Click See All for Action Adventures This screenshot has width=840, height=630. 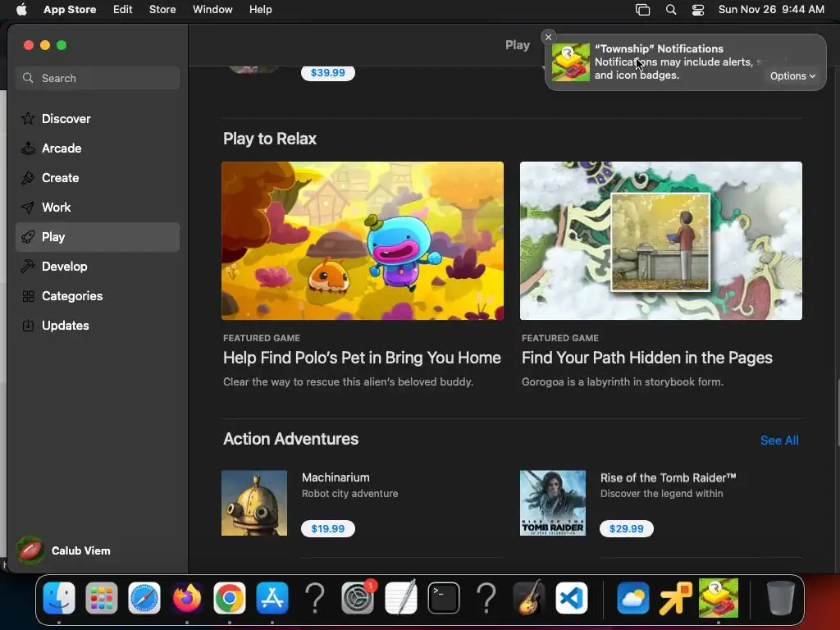coord(779,441)
